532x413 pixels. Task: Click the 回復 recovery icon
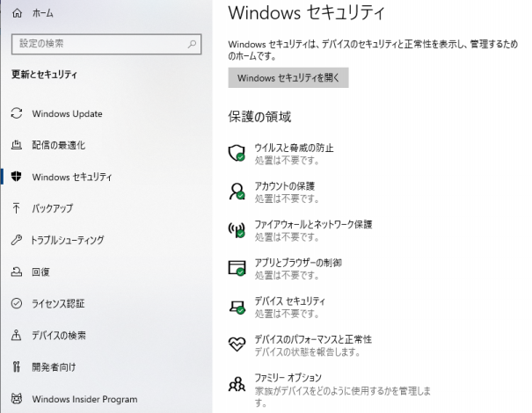[17, 272]
